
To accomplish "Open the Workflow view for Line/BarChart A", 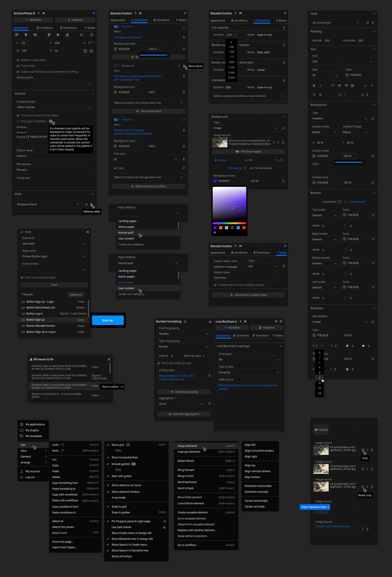I will (x=232, y=327).
